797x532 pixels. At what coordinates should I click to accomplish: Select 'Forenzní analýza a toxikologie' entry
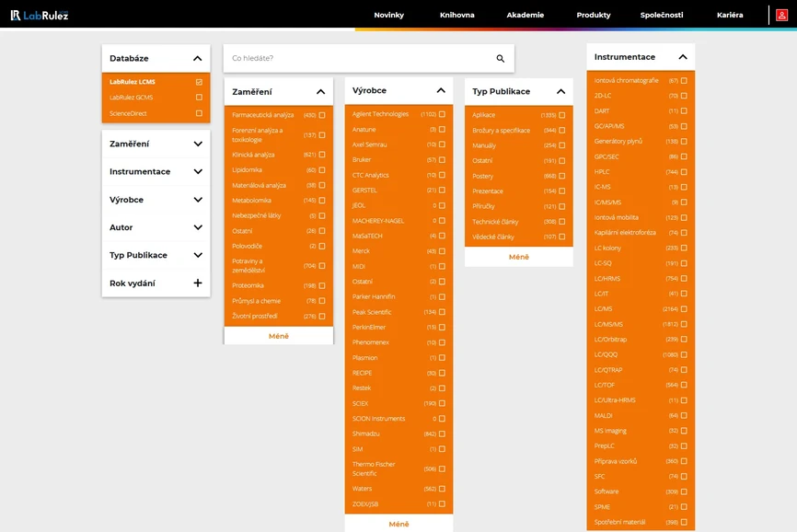tap(279, 135)
